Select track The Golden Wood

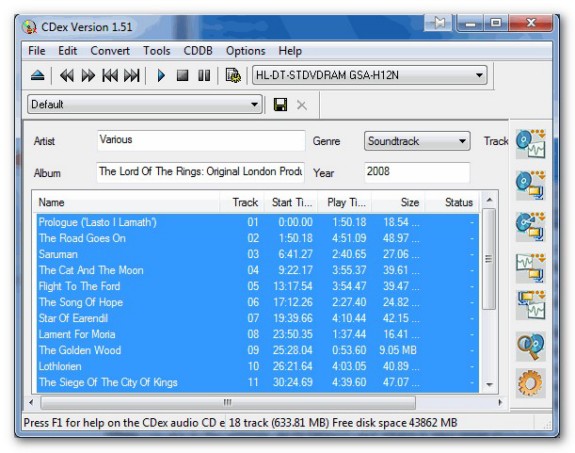258,350
